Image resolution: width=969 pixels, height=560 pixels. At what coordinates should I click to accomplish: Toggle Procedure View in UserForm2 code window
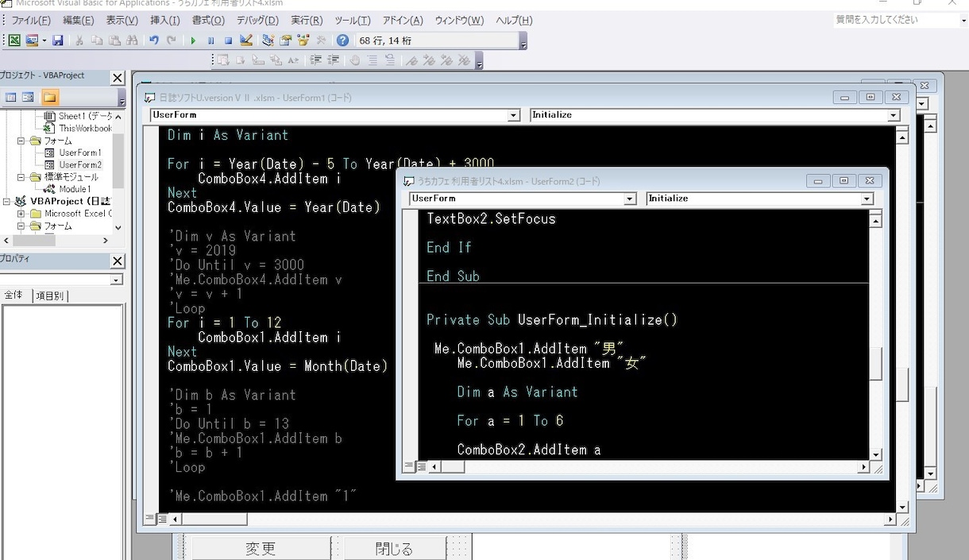click(x=410, y=467)
